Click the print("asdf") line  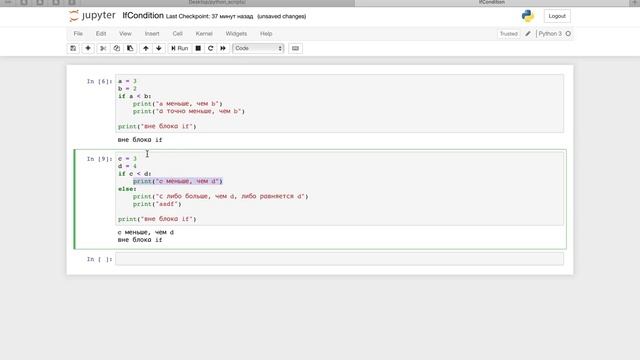coord(157,204)
